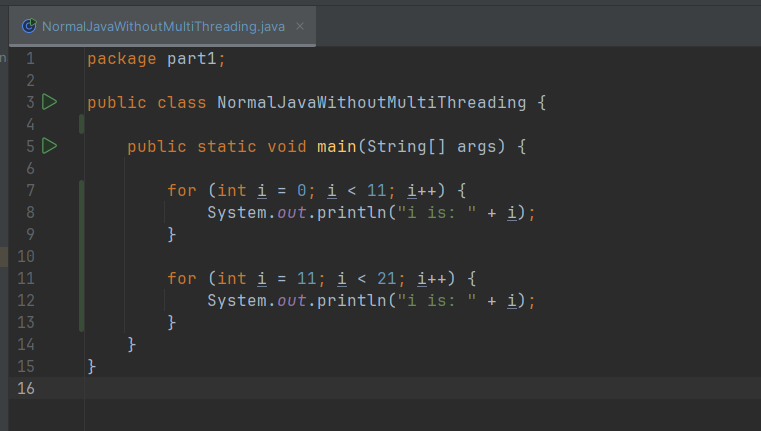
Task: Click the green change marker beside line 8
Action: click(x=81, y=212)
